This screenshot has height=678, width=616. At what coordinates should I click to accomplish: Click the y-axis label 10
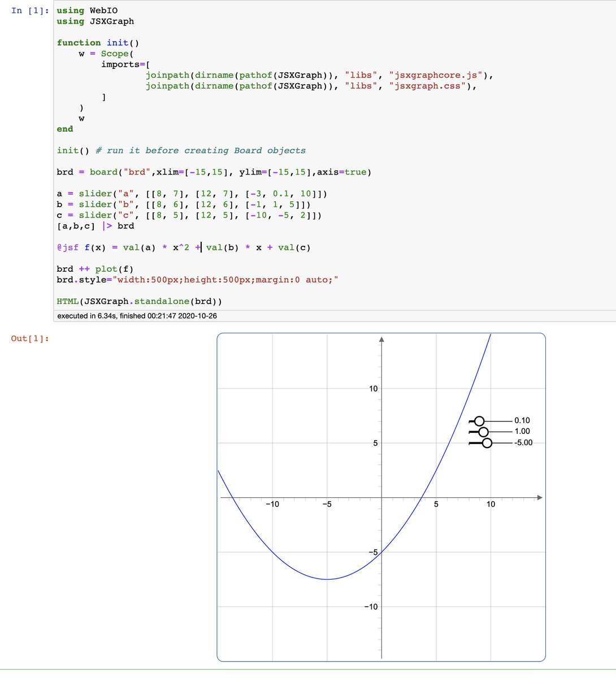[373, 389]
